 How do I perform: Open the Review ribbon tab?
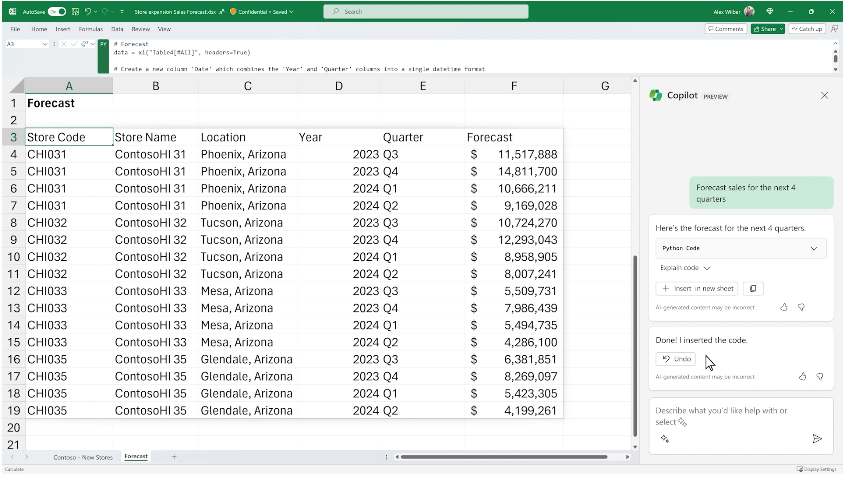pos(140,29)
